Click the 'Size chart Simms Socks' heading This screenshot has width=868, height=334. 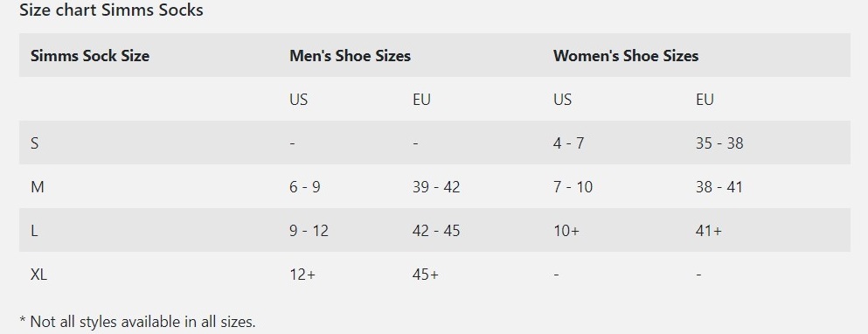(x=111, y=10)
